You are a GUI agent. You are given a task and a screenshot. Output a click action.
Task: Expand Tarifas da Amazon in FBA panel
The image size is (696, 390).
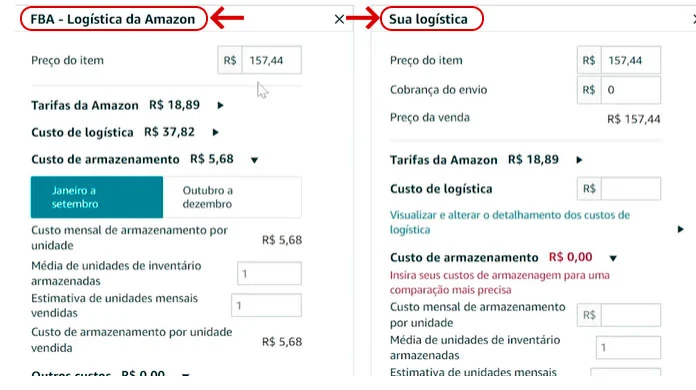click(x=220, y=106)
